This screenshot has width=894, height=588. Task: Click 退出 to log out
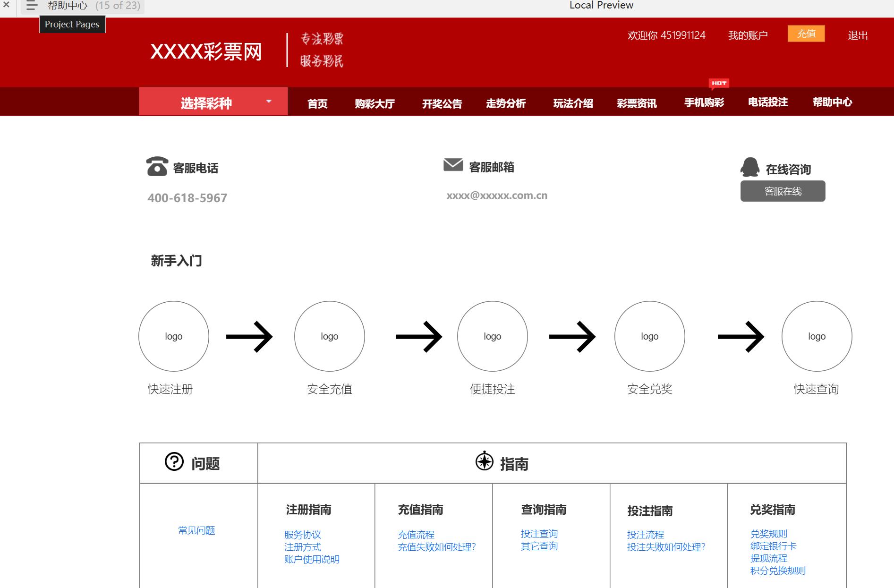(858, 35)
